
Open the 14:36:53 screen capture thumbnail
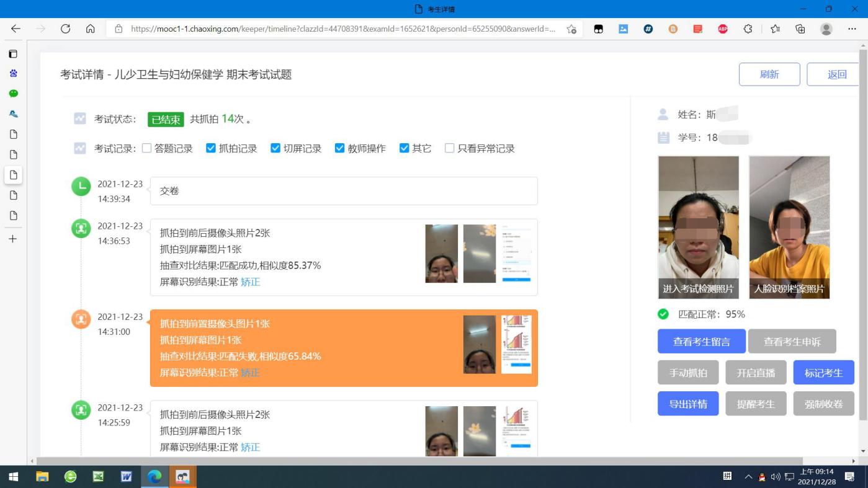coord(516,254)
